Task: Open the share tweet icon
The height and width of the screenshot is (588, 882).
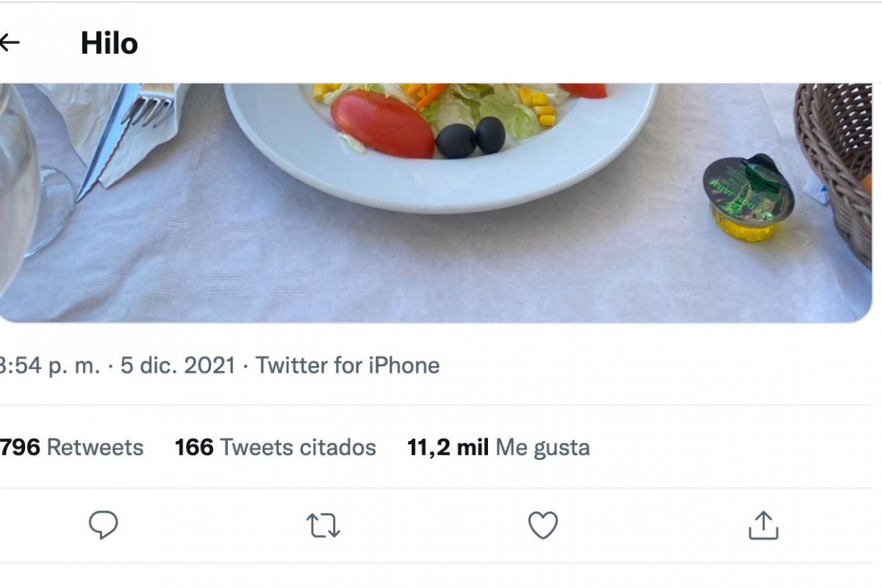Action: 763,526
